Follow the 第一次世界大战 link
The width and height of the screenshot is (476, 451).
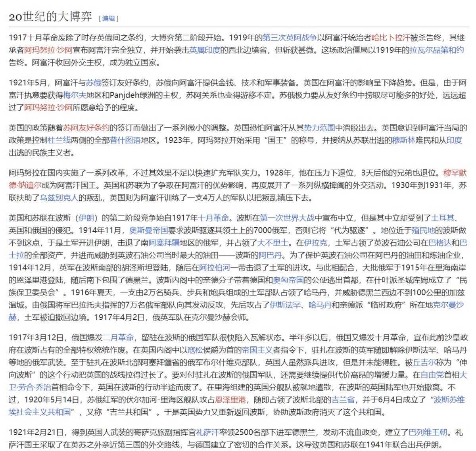[x=287, y=218]
